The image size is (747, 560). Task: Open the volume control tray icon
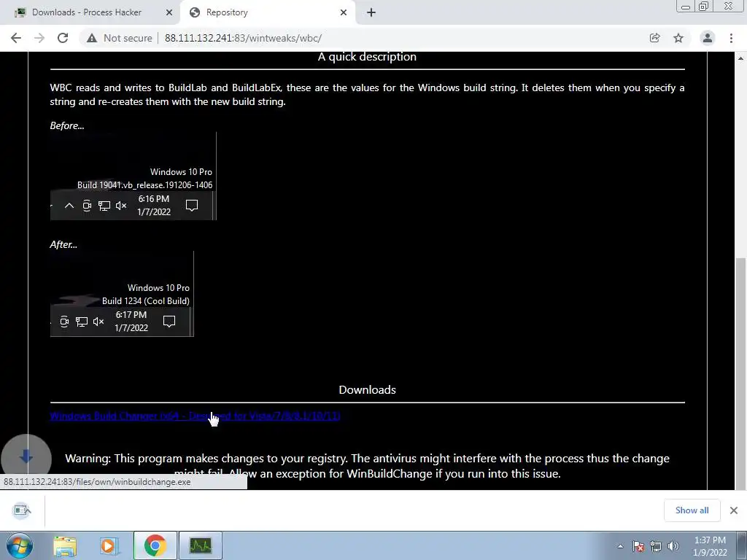[x=673, y=546]
